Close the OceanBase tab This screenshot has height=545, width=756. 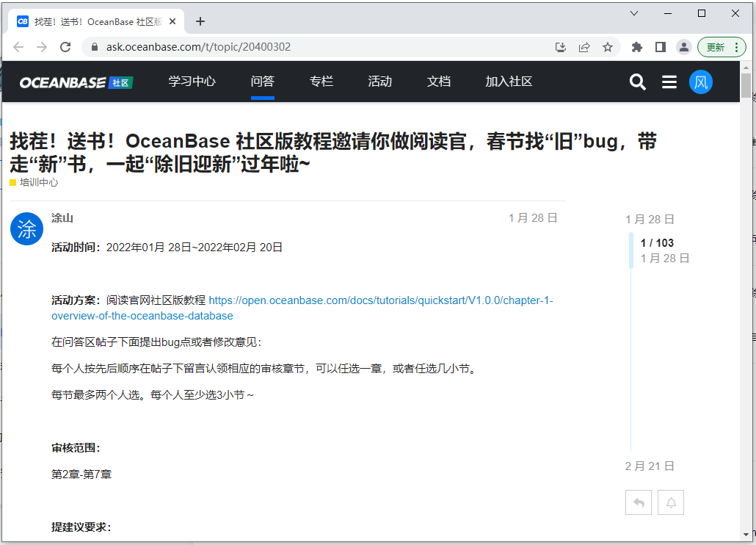tap(172, 21)
